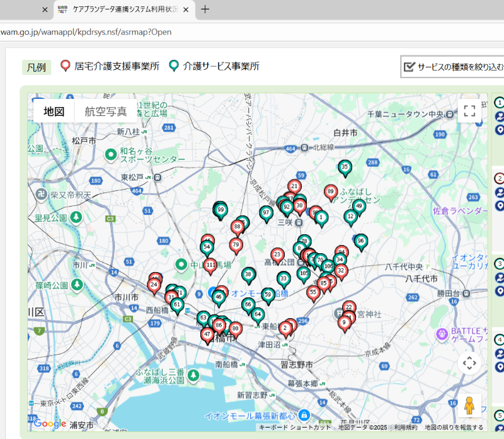This screenshot has height=439, width=504.
Task: Click red map marker number 23
Action: click(277, 255)
